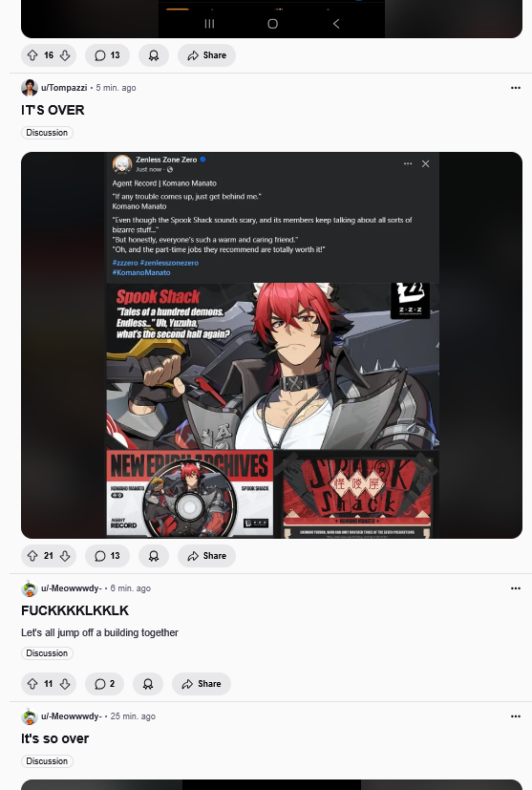Open options menu for the 6 min. ago post
Image resolution: width=532 pixels, height=790 pixels.
516,588
